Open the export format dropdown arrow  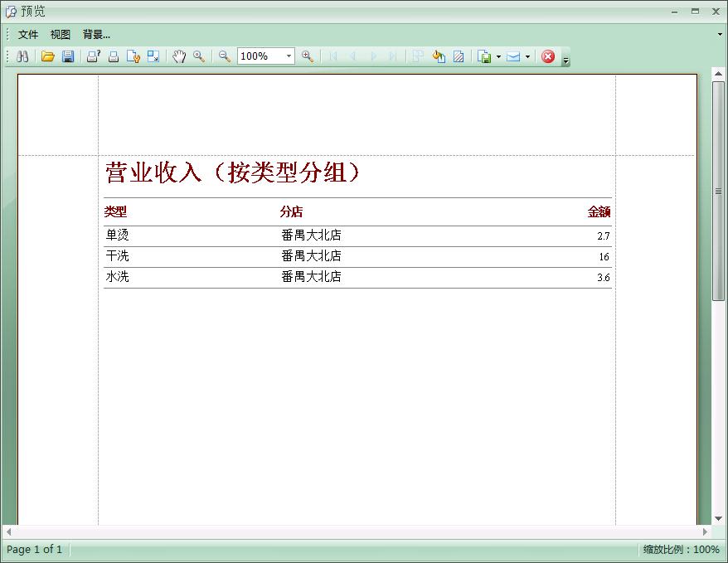[x=498, y=56]
